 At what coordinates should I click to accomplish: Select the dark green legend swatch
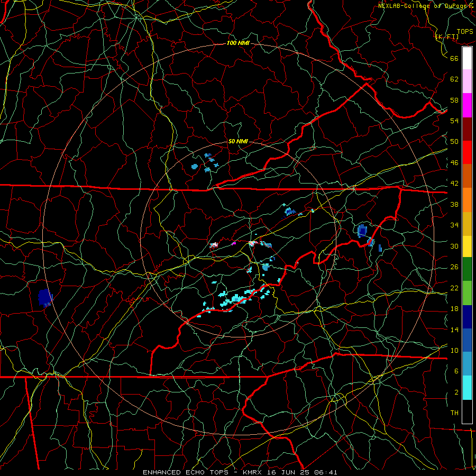467,269
